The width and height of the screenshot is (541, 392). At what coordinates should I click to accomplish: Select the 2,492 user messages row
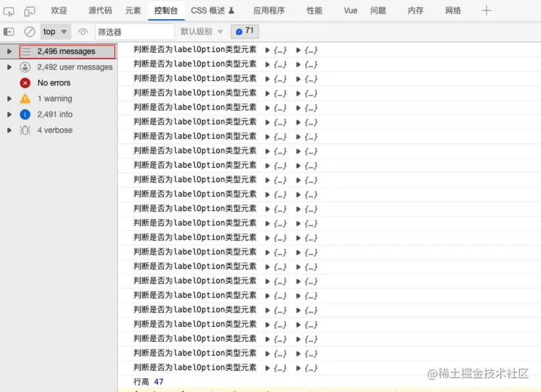click(x=59, y=67)
